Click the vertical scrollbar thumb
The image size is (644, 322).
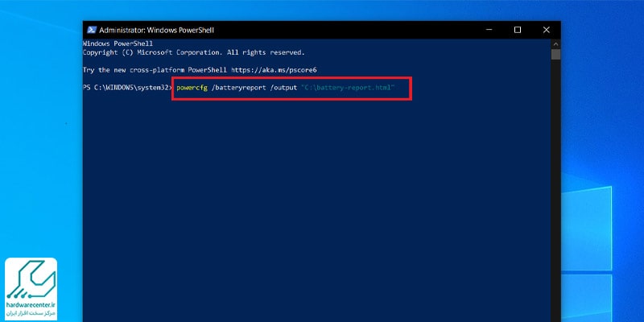(x=555, y=54)
